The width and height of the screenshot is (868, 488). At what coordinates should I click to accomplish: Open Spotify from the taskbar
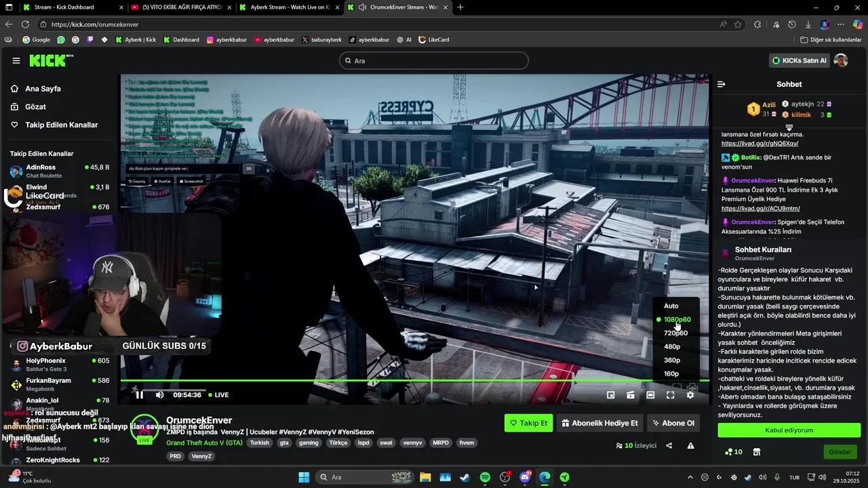pos(485,477)
